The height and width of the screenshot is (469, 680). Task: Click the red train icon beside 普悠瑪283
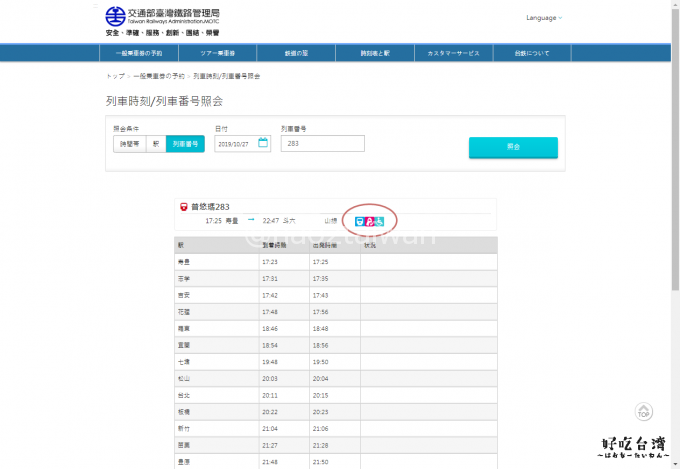tap(183, 207)
